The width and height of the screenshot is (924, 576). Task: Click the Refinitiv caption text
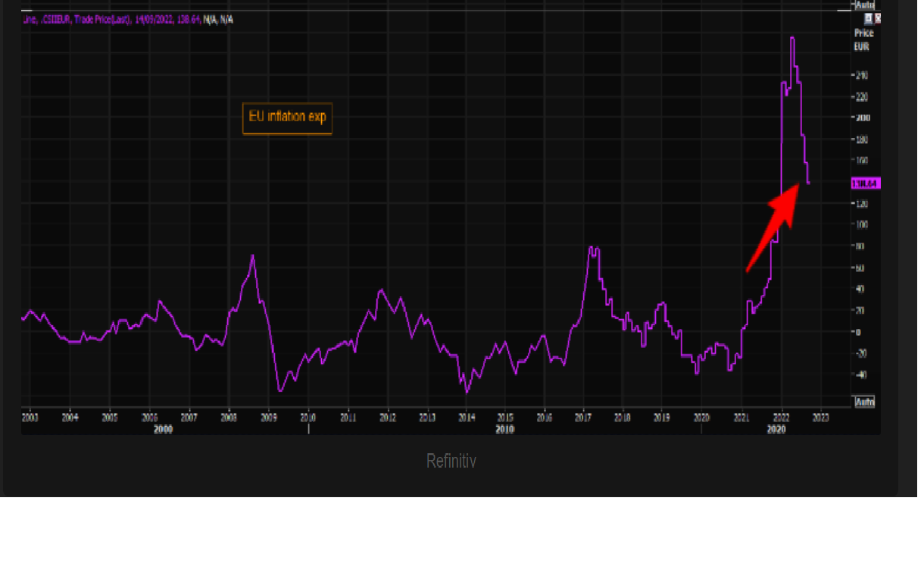[451, 461]
